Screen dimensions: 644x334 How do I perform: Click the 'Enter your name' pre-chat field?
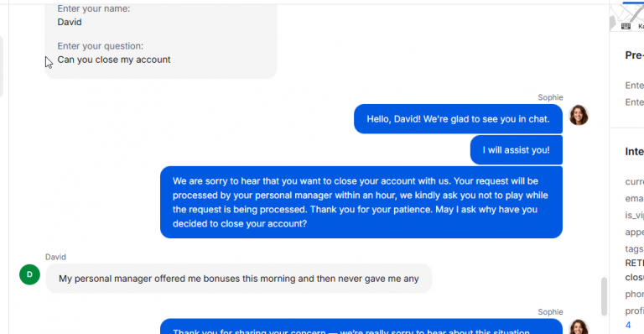point(94,15)
